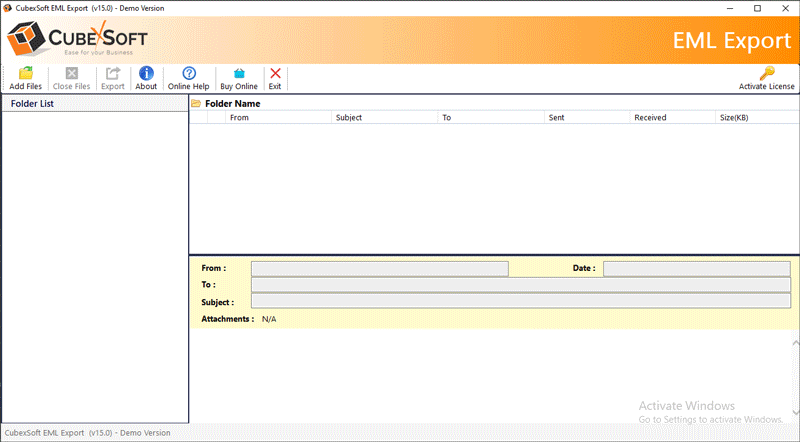Open Online Help from the toolbar

[x=189, y=79]
